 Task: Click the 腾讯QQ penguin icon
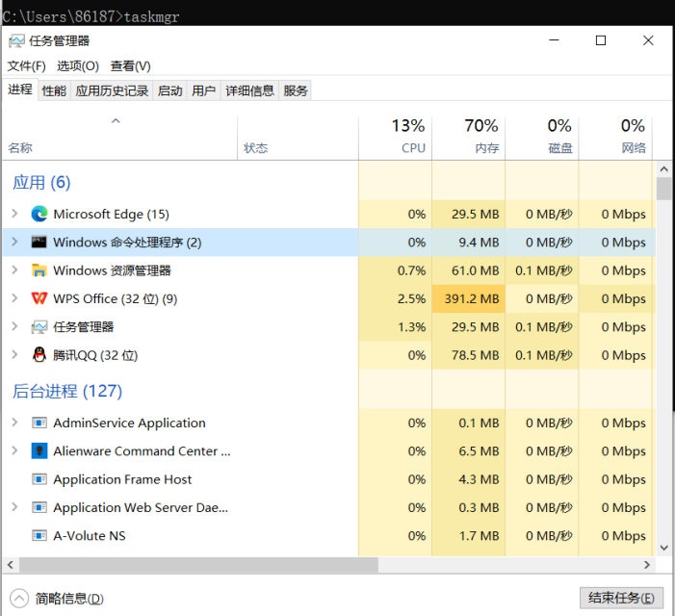[39, 355]
